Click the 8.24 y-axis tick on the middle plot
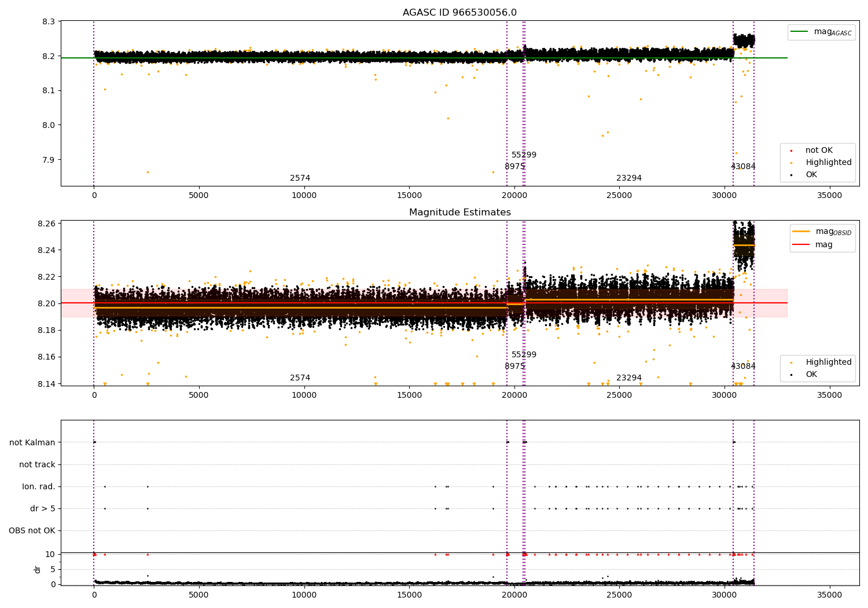This screenshot has width=868, height=608. pyautogui.click(x=47, y=250)
